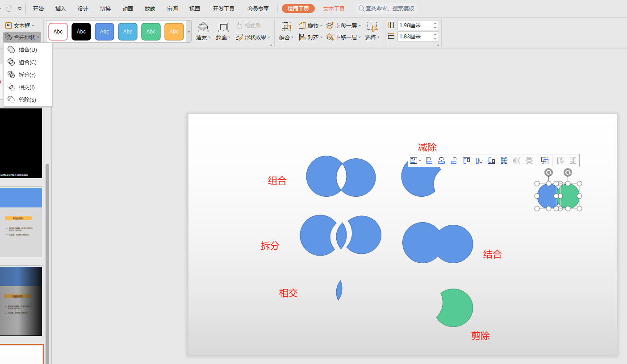Align left using the floating toolbar icon

[429, 161]
